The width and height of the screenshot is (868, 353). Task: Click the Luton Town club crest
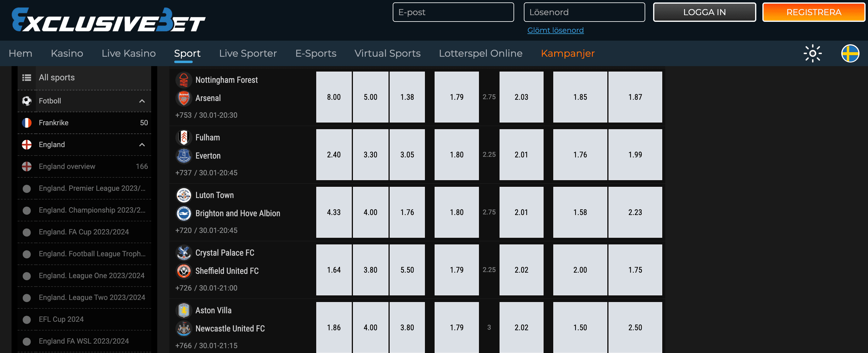tap(184, 195)
